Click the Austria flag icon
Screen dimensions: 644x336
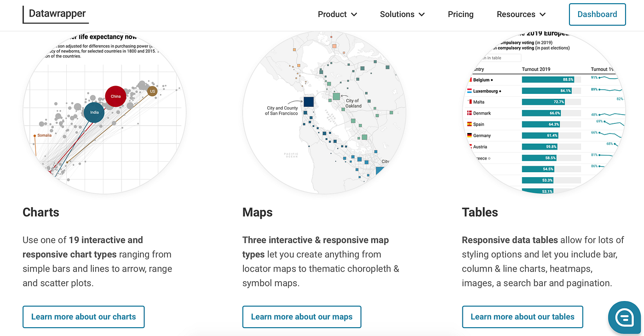tap(470, 146)
